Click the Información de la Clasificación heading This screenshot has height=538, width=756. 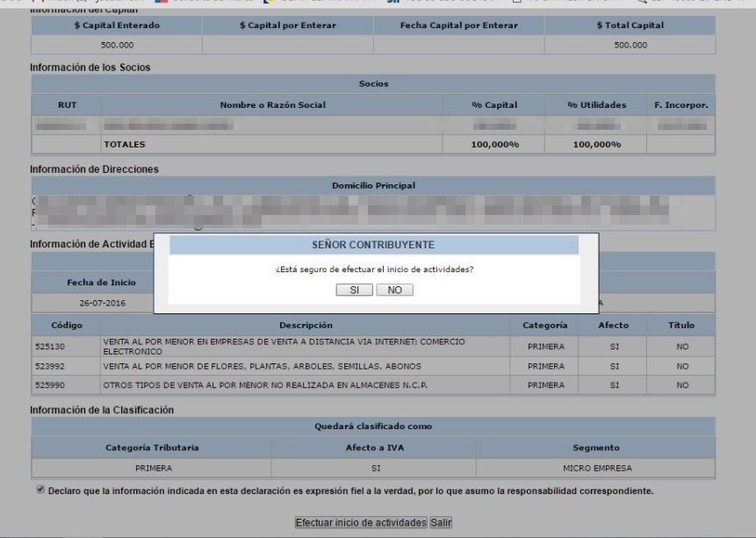[x=102, y=410]
